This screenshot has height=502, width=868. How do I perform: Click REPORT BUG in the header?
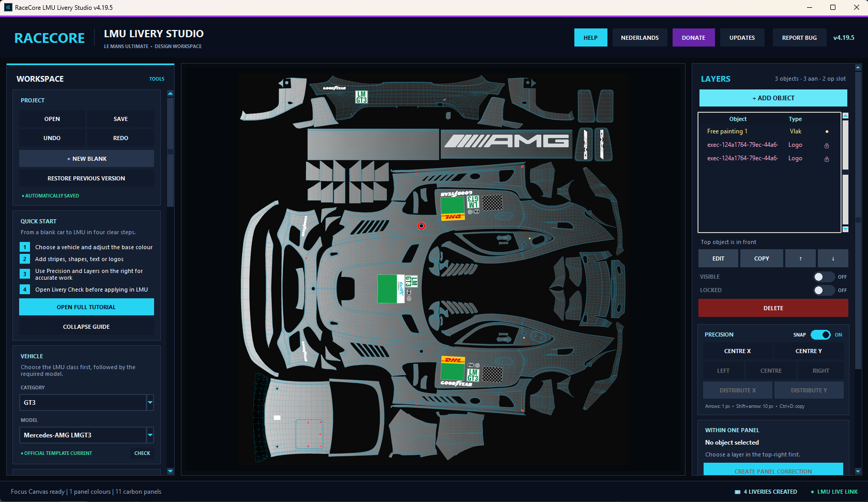click(x=799, y=38)
